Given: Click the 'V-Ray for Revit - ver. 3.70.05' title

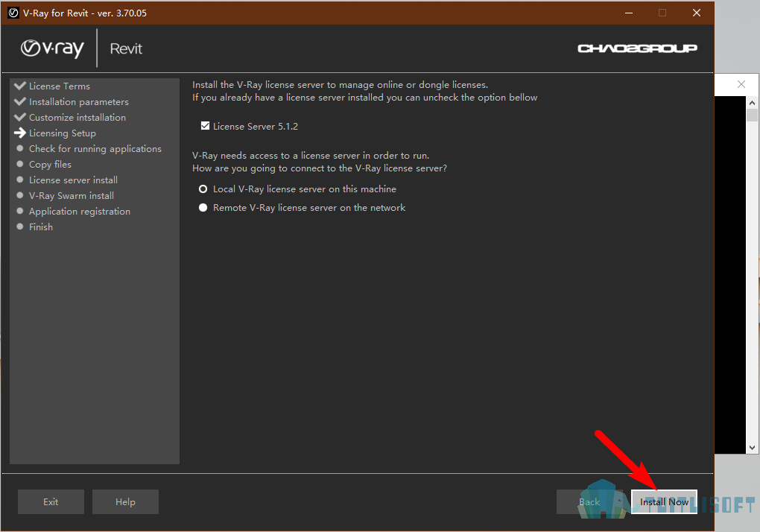Looking at the screenshot, I should point(85,13).
